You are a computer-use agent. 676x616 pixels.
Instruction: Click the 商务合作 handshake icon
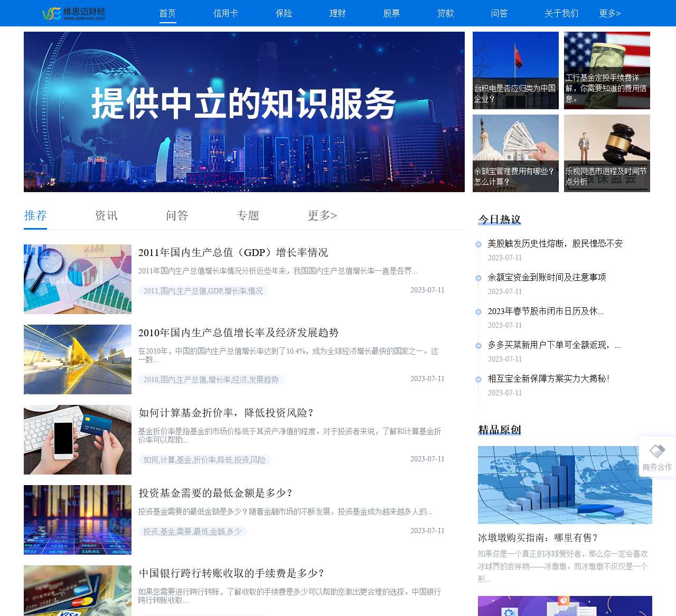click(x=656, y=451)
